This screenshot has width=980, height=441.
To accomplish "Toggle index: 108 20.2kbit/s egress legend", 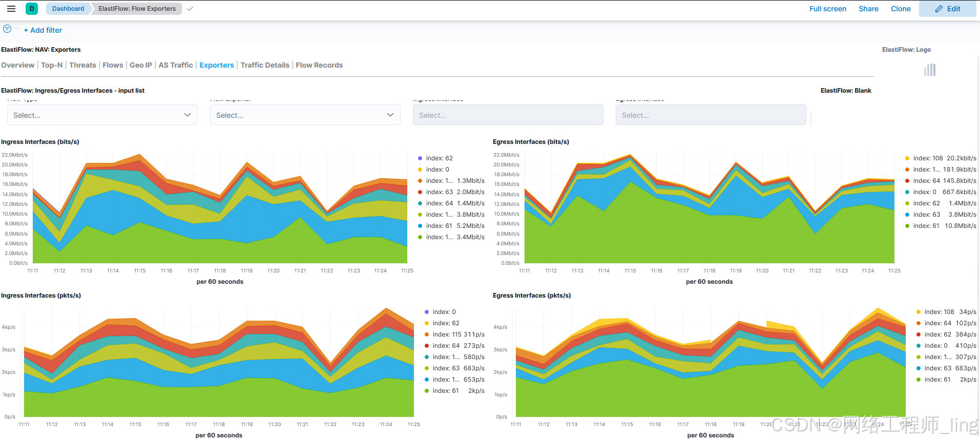I will pos(941,158).
